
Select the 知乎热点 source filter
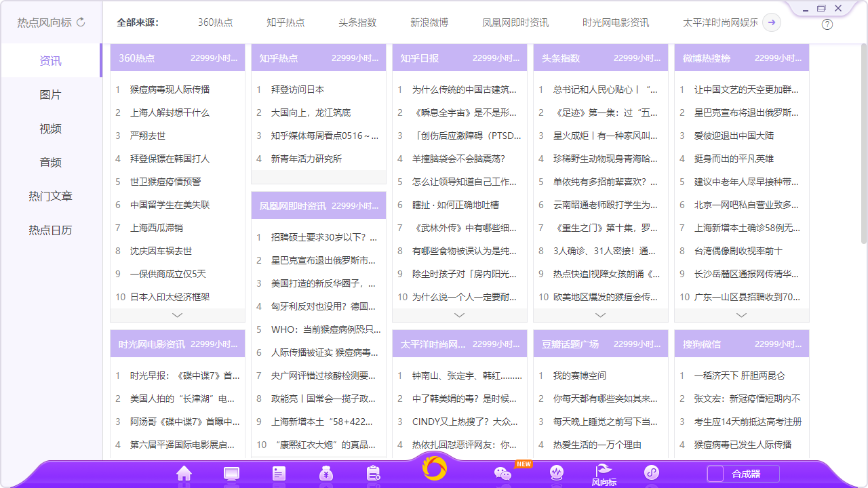pyautogui.click(x=285, y=21)
